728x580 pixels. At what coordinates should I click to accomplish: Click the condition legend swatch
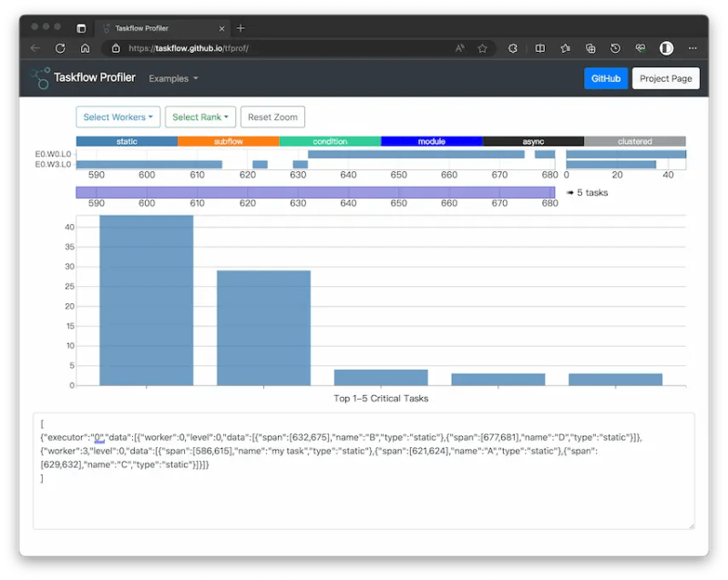click(330, 141)
